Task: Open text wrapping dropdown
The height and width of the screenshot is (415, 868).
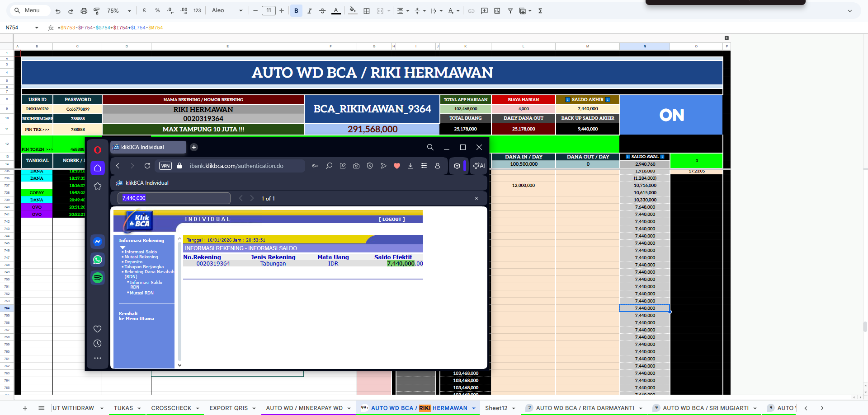Action: click(437, 11)
